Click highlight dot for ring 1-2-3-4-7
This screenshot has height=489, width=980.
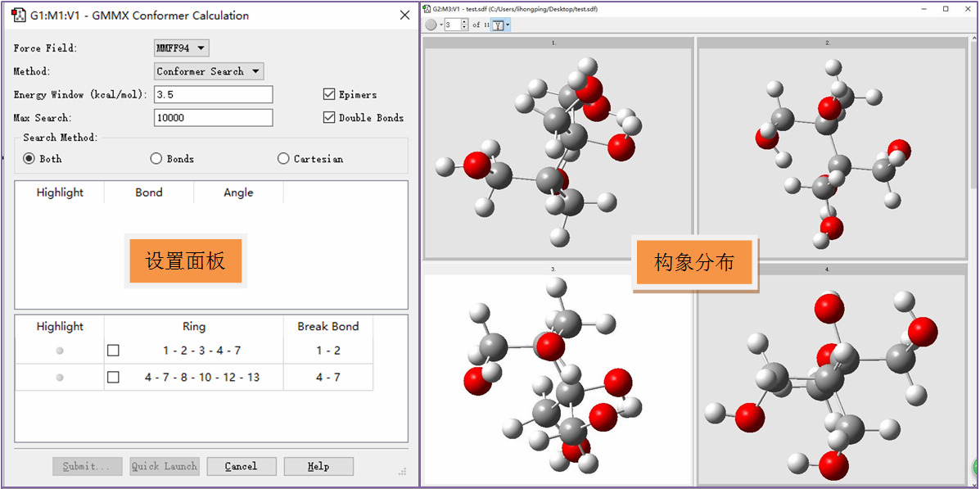[60, 351]
